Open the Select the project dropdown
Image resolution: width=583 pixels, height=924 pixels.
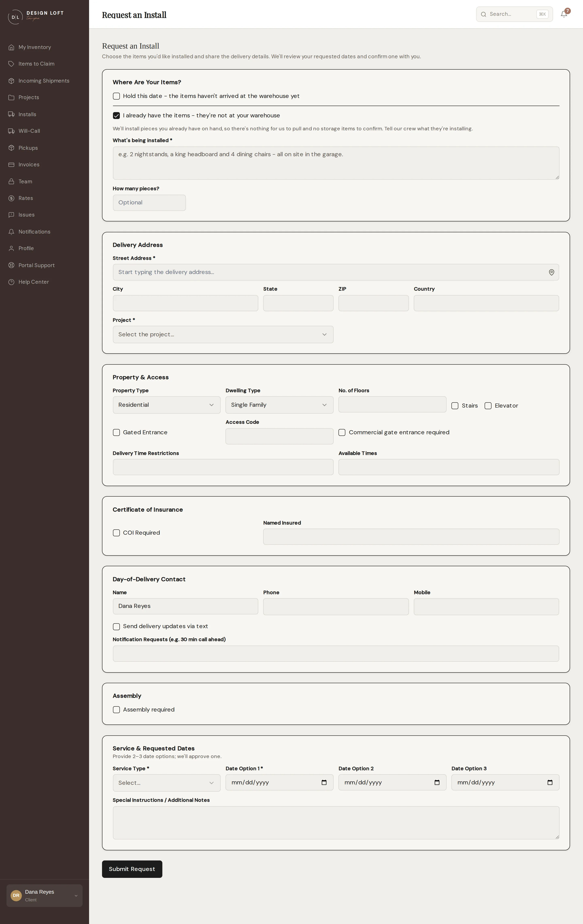(223, 335)
